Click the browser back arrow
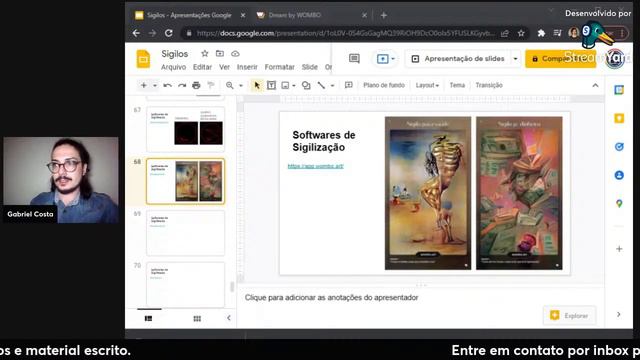640x360 pixels. pos(136,33)
